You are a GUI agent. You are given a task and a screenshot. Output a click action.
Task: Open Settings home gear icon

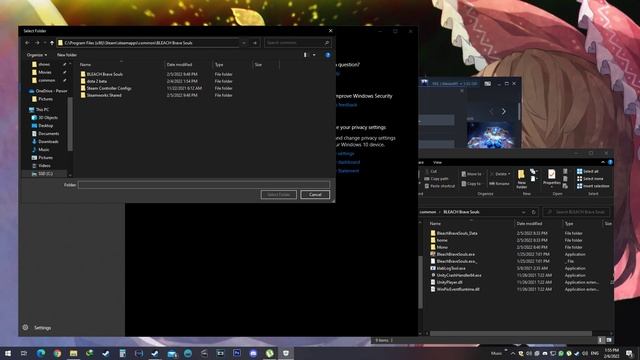[25, 327]
